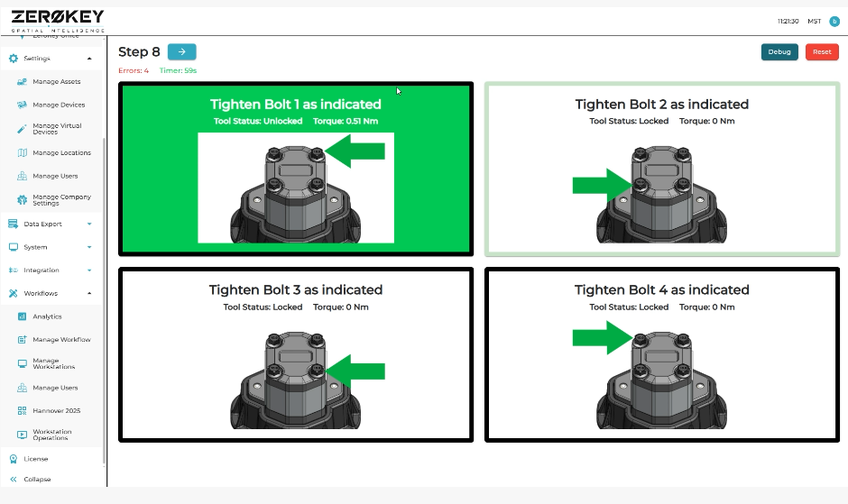
Task: Expand the Data Export dropdown
Action: coord(89,224)
